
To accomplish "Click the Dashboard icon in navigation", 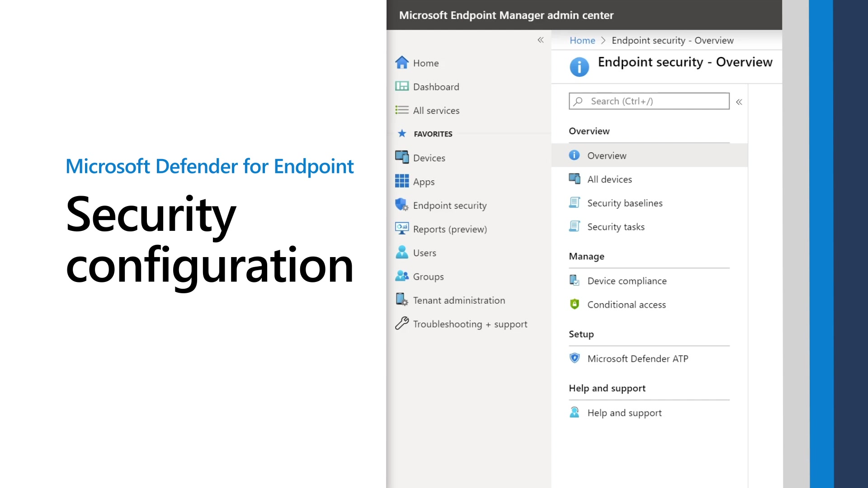I will click(402, 86).
